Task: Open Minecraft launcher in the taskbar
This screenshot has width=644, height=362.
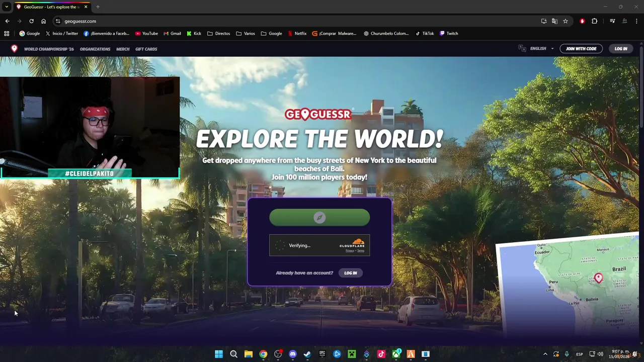Action: pos(352,354)
